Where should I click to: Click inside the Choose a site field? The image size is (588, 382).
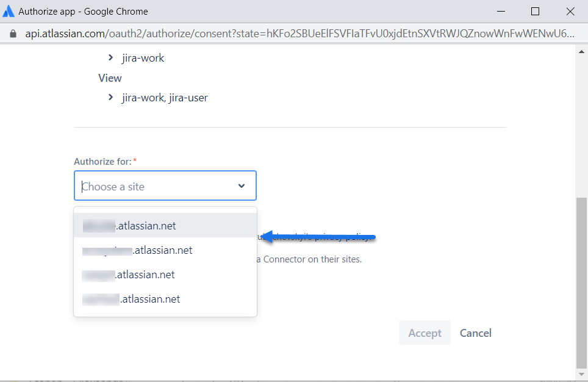(x=152, y=186)
